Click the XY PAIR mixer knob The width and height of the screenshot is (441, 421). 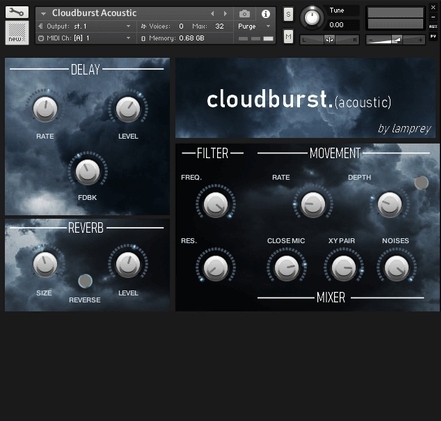[343, 268]
